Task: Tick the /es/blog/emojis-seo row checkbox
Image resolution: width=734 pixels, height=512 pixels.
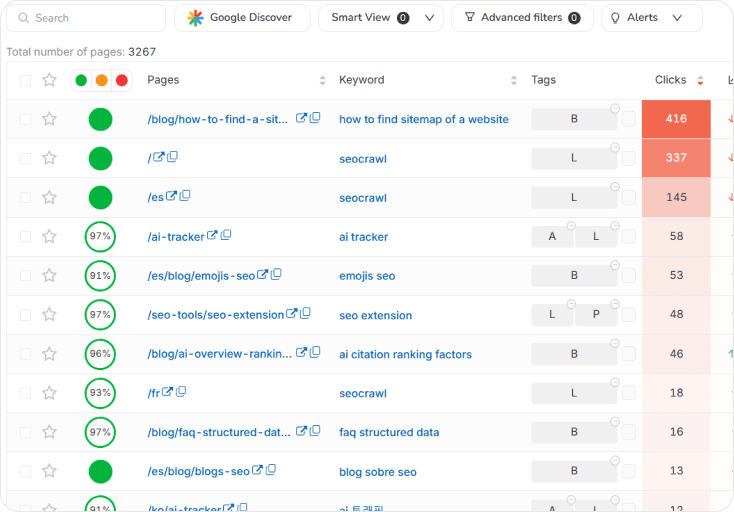Action: coord(25,276)
